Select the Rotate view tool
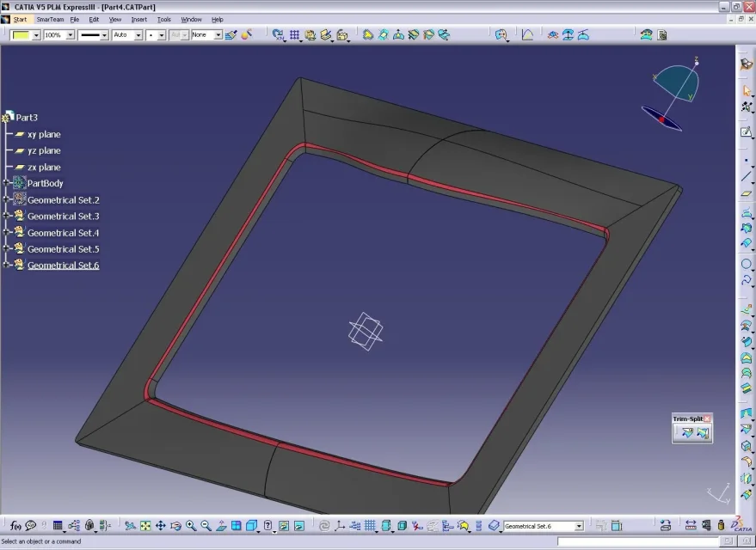Image resolution: width=756 pixels, height=550 pixels. click(x=176, y=525)
